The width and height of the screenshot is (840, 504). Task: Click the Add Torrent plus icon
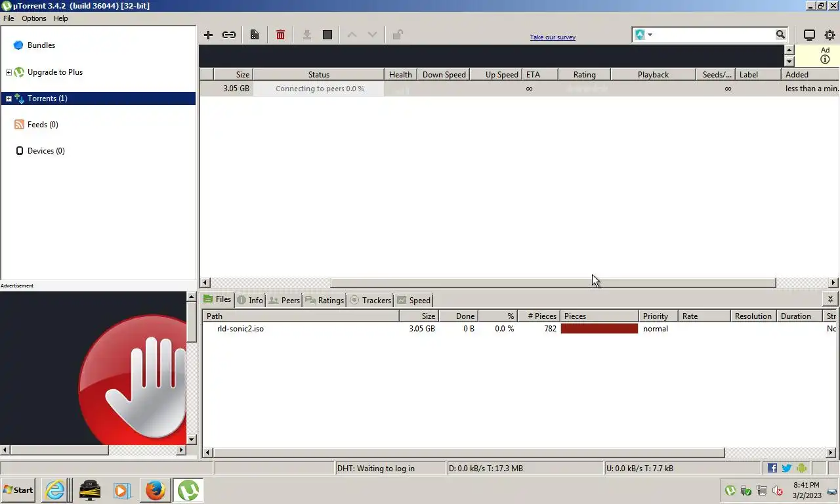coord(208,35)
